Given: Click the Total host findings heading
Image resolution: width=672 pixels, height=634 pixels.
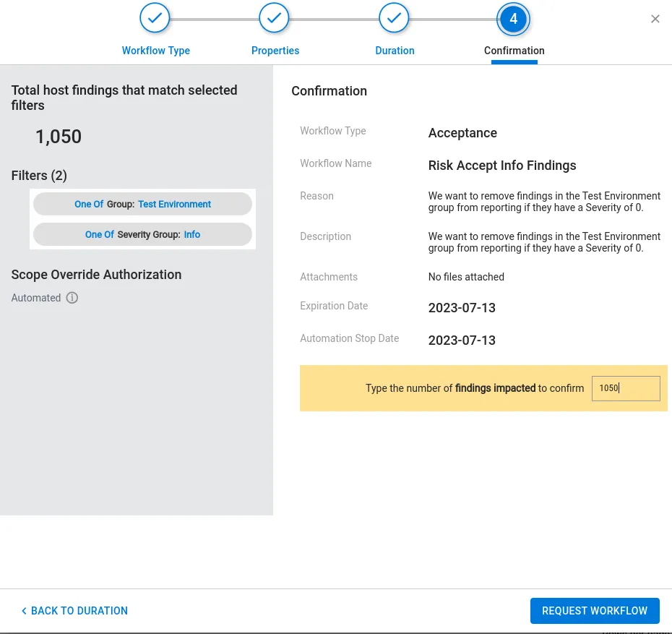Looking at the screenshot, I should click(x=124, y=98).
